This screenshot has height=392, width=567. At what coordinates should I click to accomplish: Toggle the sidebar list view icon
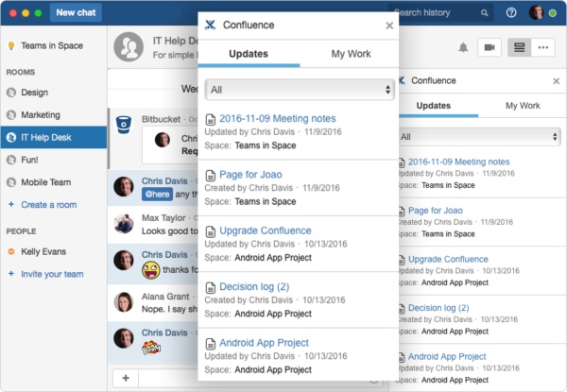tap(519, 47)
